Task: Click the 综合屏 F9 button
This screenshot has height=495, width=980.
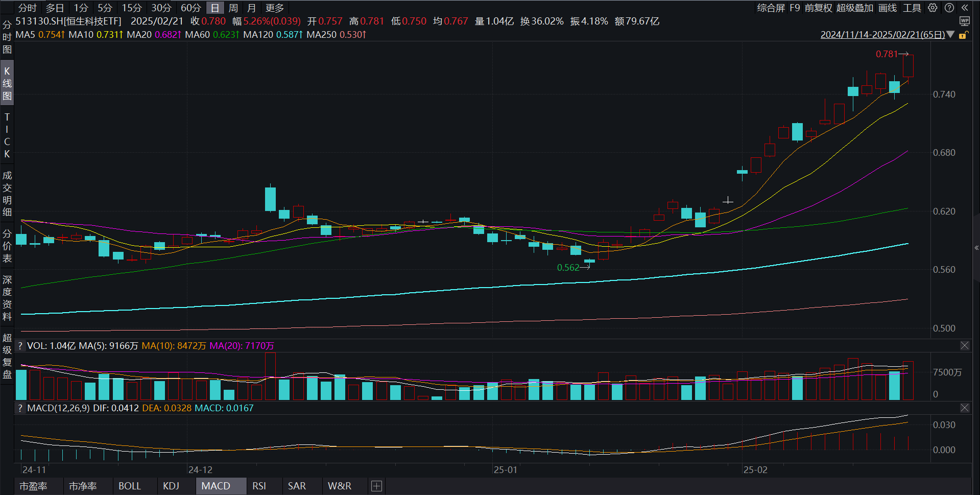Action: 779,8
